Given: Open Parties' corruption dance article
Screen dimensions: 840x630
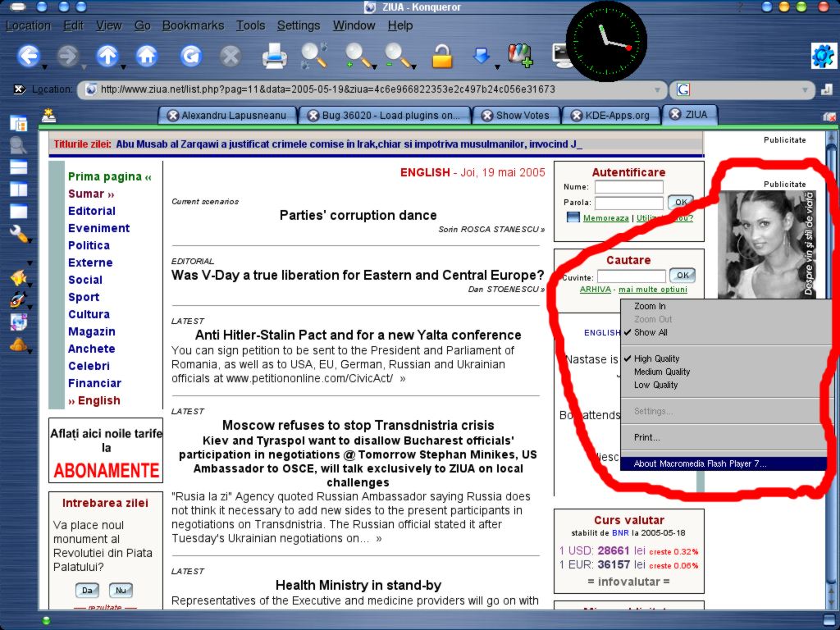Looking at the screenshot, I should [x=358, y=215].
